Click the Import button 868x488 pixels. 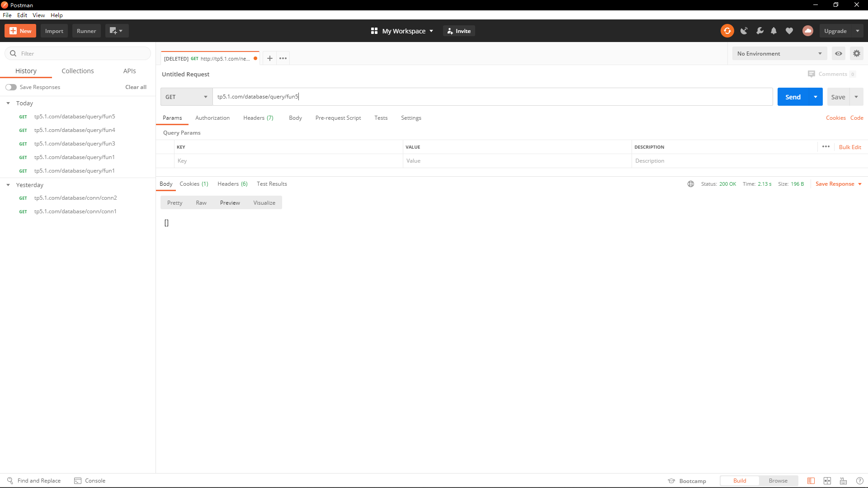[54, 31]
